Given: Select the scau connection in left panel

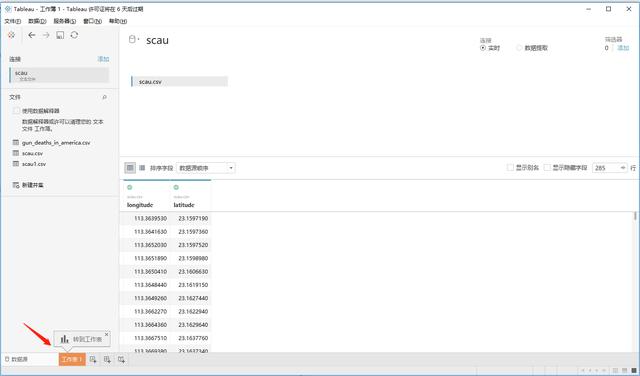Looking at the screenshot, I should click(59, 75).
